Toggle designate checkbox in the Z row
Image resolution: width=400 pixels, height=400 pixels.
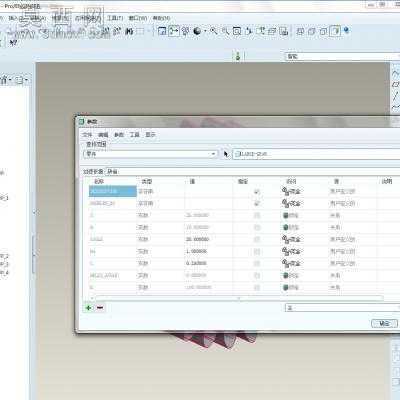click(257, 215)
